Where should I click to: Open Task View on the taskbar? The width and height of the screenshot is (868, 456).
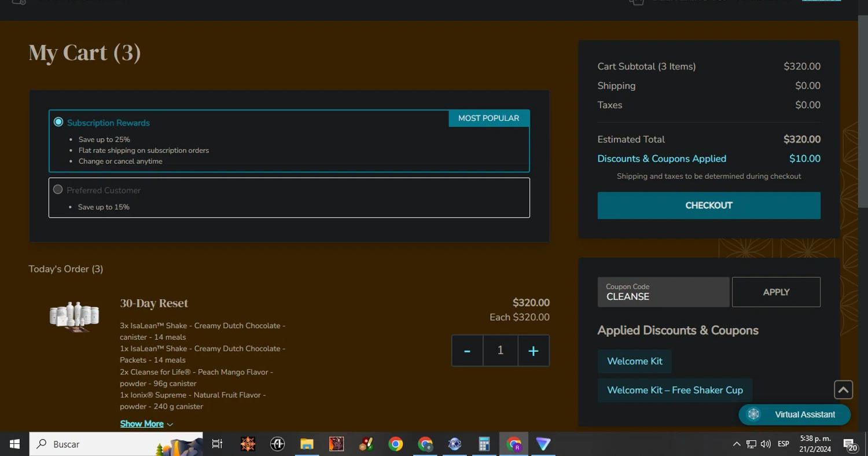217,444
